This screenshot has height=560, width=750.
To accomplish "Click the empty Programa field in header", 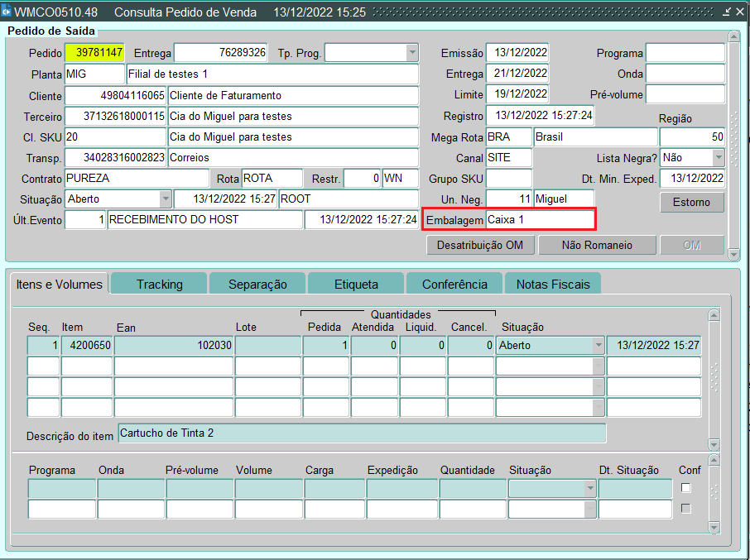I will (685, 53).
